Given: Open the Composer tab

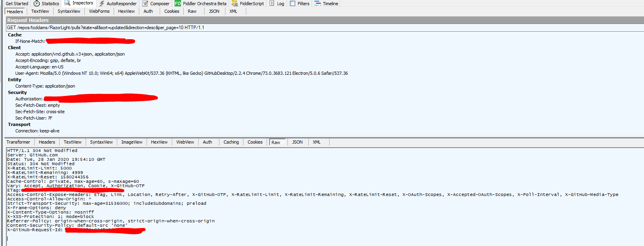Looking at the screenshot, I should point(156,4).
